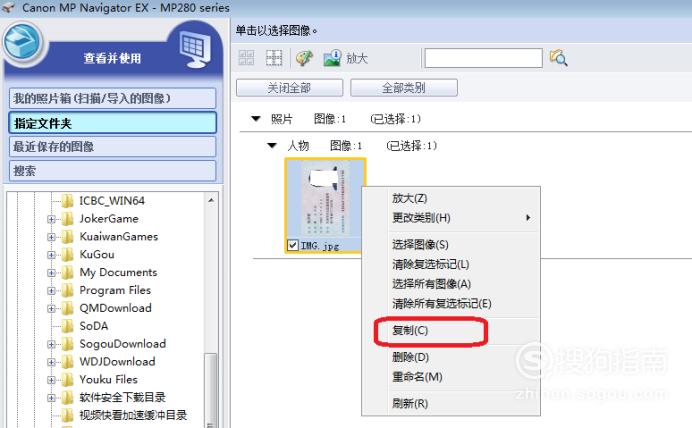Viewport: 692px width, 428px height.
Task: Click the deselect all images grid icon
Action: pyautogui.click(x=274, y=58)
